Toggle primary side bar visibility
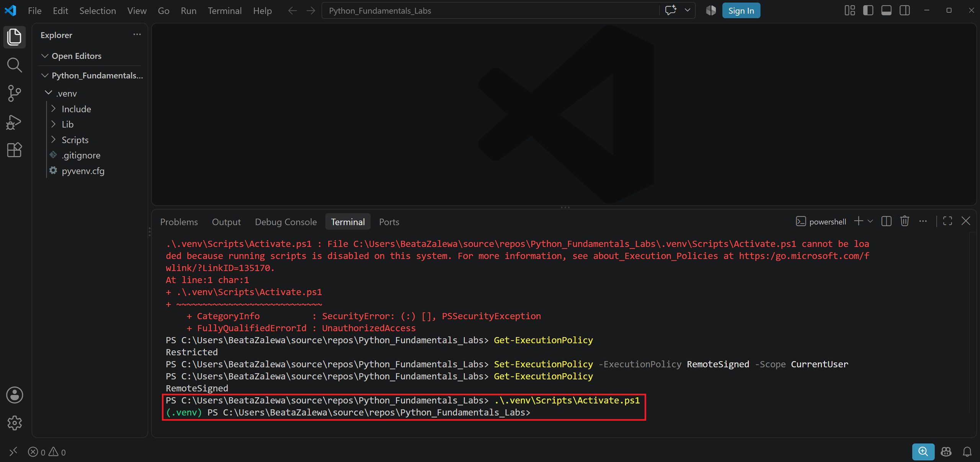980x462 pixels. (x=868, y=10)
